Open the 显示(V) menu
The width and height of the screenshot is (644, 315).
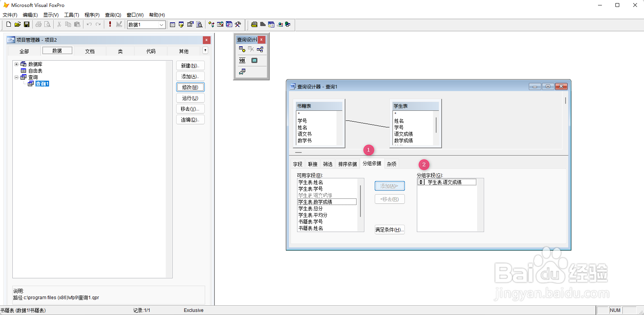coord(51,15)
